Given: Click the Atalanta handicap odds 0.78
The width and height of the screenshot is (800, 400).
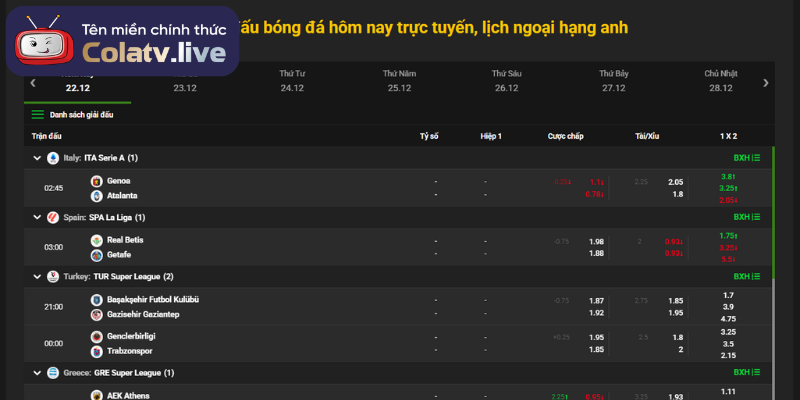Looking at the screenshot, I should (596, 195).
